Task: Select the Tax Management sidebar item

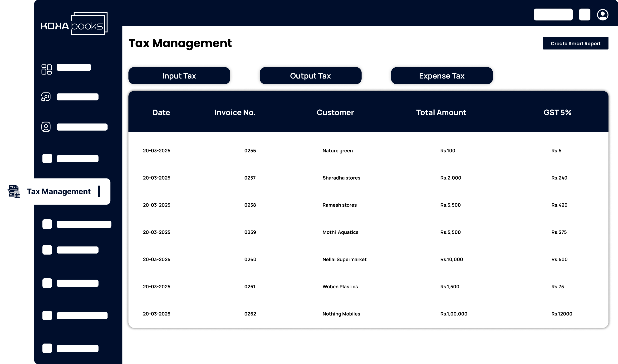Action: click(x=58, y=191)
